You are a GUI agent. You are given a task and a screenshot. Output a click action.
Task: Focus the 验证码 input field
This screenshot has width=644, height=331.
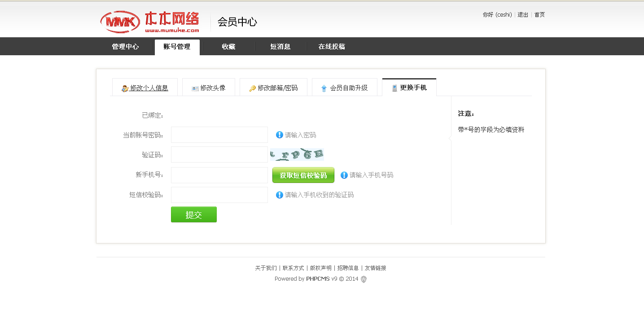pos(219,154)
